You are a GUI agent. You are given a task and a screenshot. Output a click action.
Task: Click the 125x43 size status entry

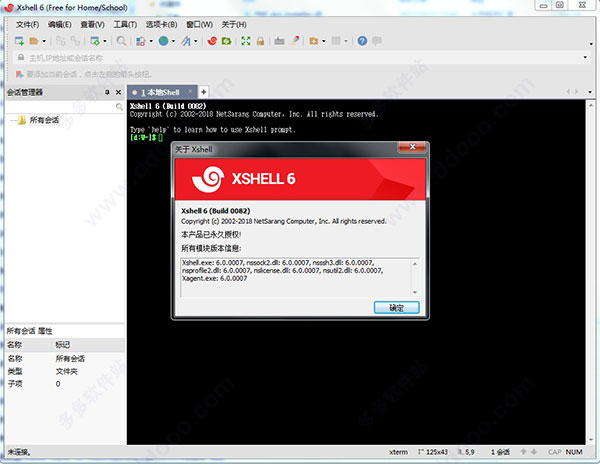click(433, 452)
